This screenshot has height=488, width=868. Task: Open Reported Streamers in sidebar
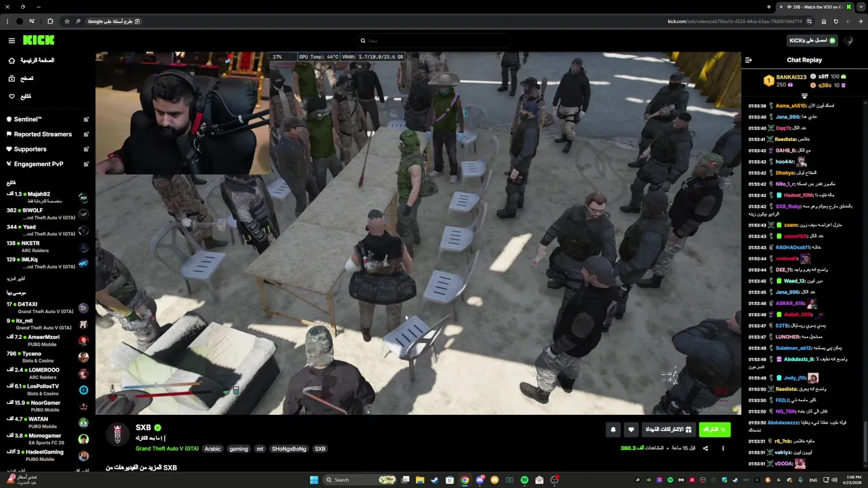click(x=47, y=134)
